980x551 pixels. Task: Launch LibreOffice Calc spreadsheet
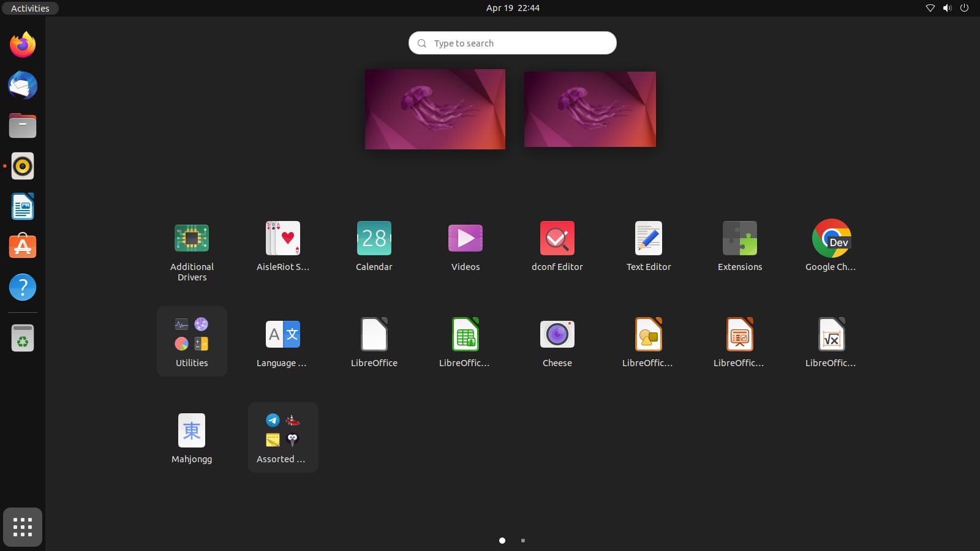[466, 334]
